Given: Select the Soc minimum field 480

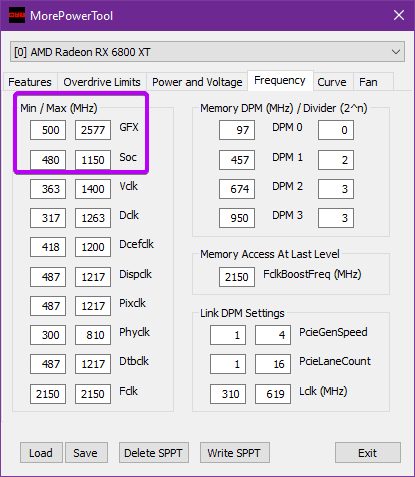Looking at the screenshot, I should (x=48, y=160).
